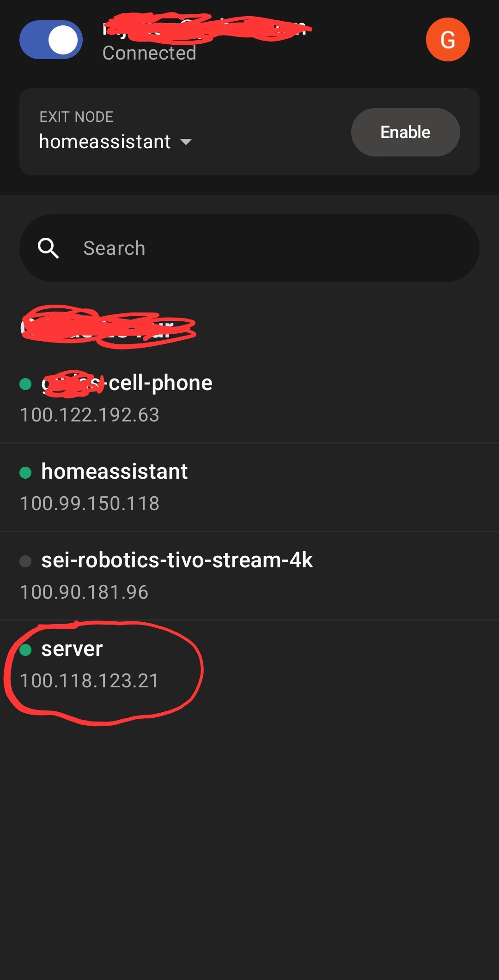Image resolution: width=499 pixels, height=980 pixels.
Task: Tap the gray offline dot beside sei-robotics-tivo-stream-4k
Action: click(25, 561)
